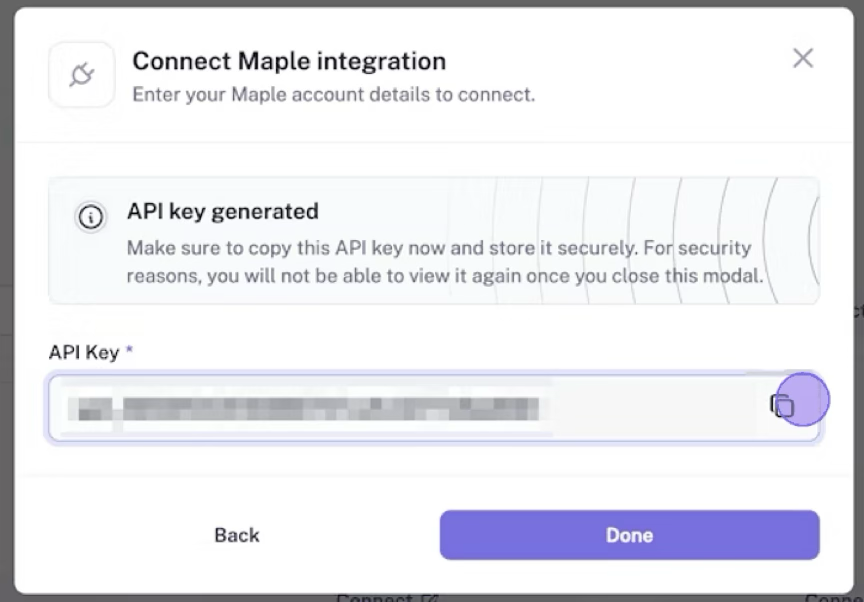Click the plug integration icon
This screenshot has height=602, width=864.
pos(81,75)
